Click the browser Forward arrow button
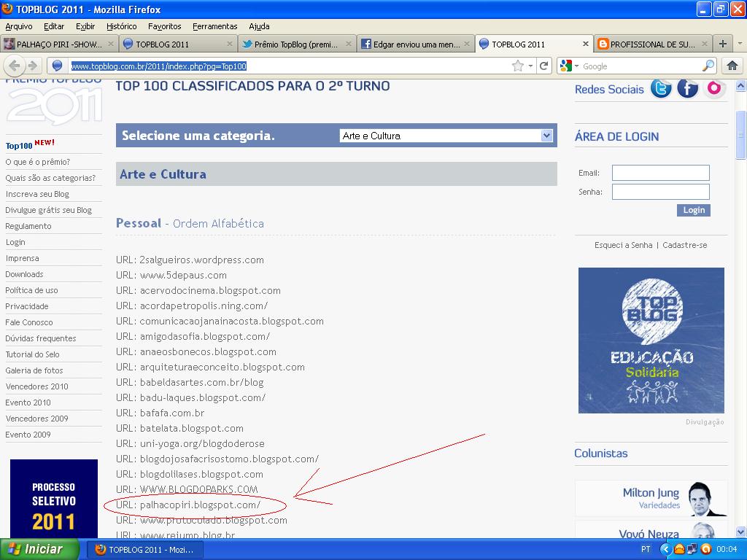 (x=32, y=66)
